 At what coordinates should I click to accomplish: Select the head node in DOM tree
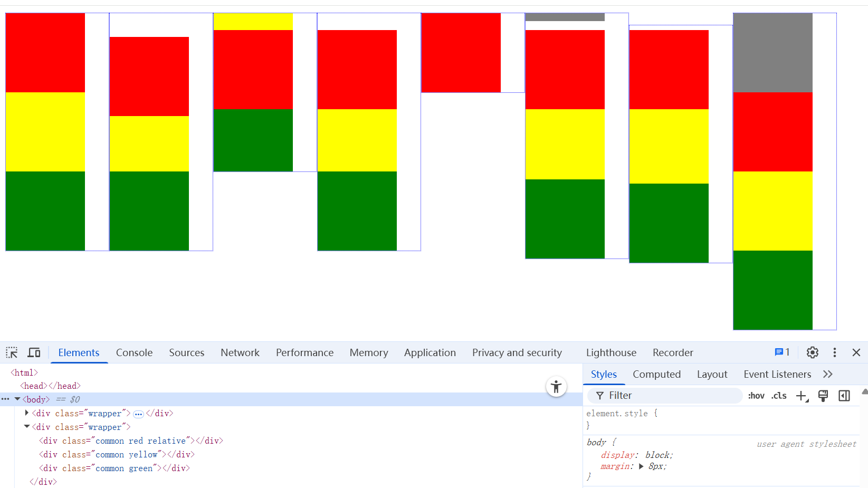(x=50, y=386)
